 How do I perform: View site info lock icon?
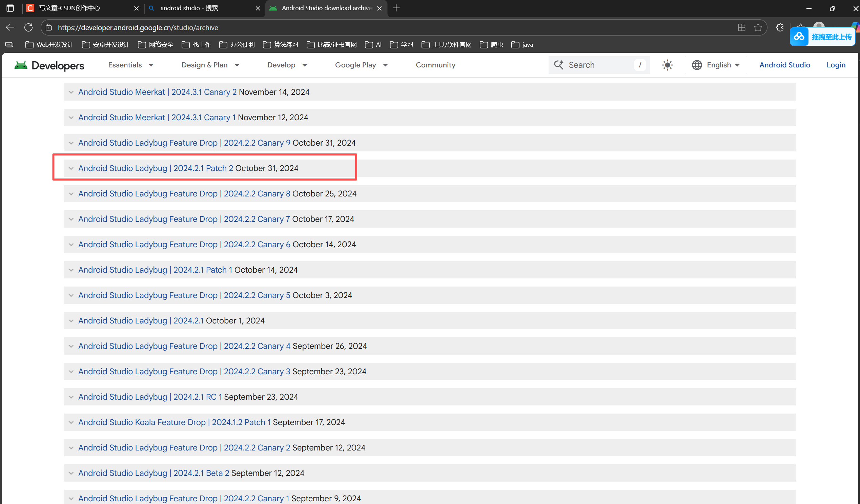pos(49,27)
